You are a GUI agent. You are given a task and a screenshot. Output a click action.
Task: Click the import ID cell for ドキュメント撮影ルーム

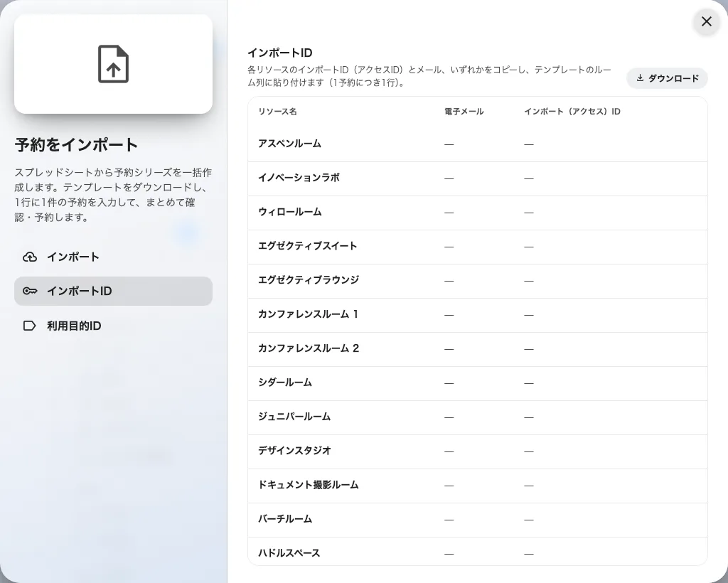point(528,486)
